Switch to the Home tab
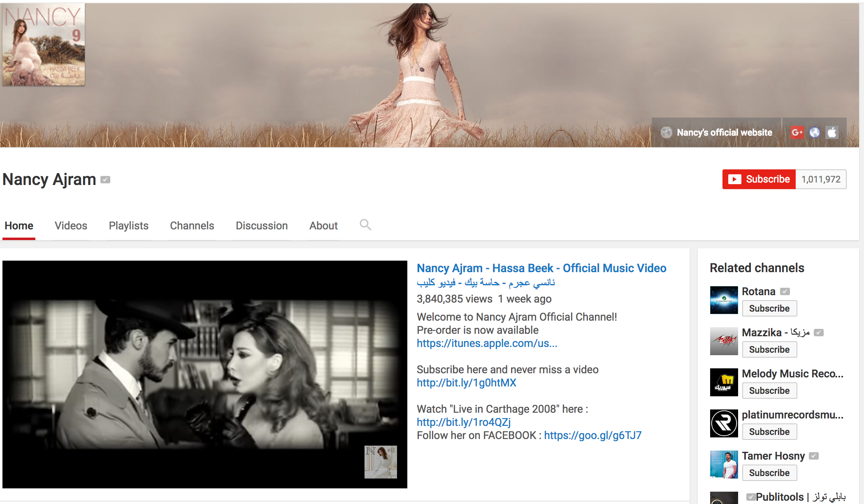This screenshot has height=504, width=864. pos(19,226)
